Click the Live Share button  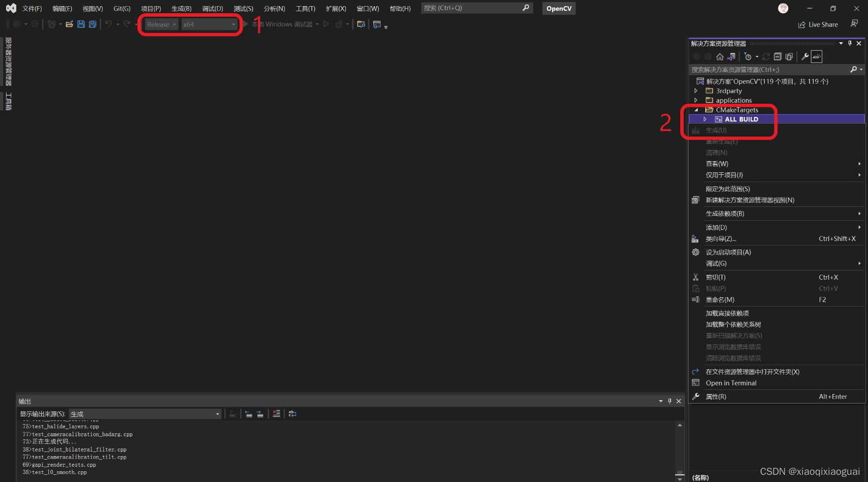point(818,24)
